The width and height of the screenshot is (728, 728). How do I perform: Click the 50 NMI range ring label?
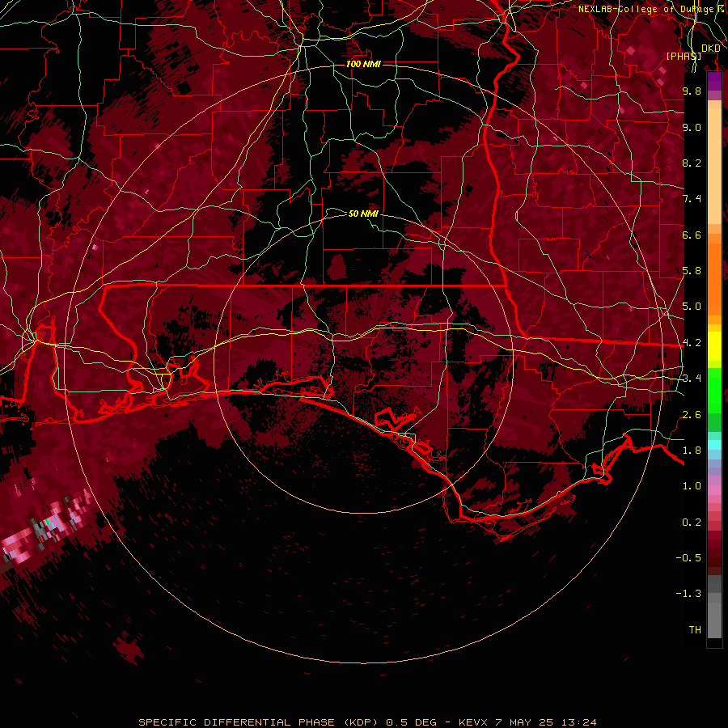pyautogui.click(x=363, y=214)
